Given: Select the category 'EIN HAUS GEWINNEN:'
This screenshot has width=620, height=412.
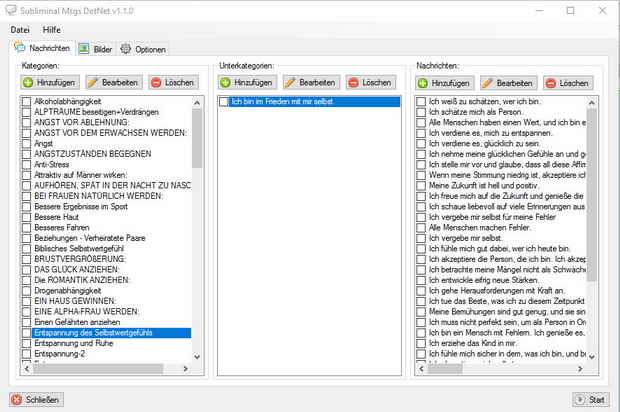Looking at the screenshot, I should tap(75, 301).
